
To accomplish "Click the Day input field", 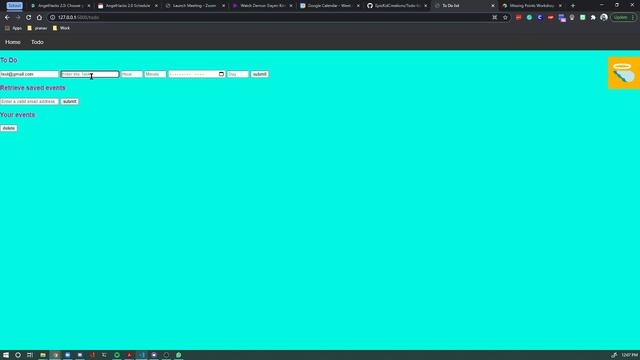I will pos(238,74).
